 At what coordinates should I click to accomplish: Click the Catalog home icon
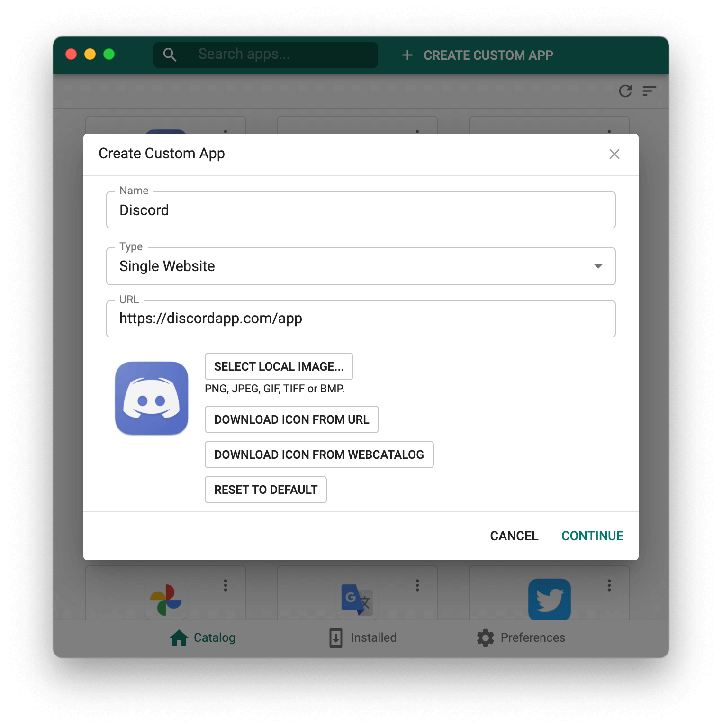pyautogui.click(x=179, y=637)
